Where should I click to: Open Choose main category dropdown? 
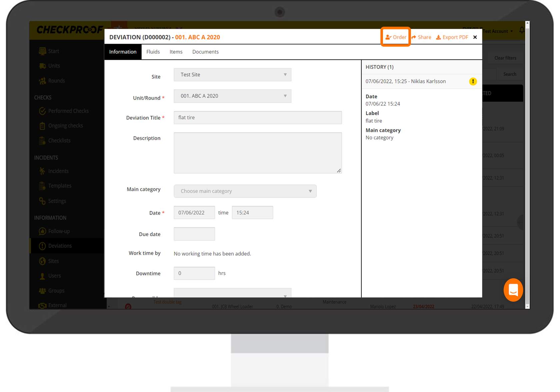click(x=245, y=191)
